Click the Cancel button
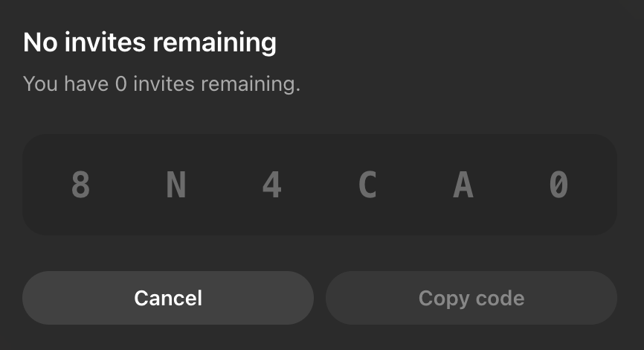Image resolution: width=644 pixels, height=350 pixels. pos(168,299)
